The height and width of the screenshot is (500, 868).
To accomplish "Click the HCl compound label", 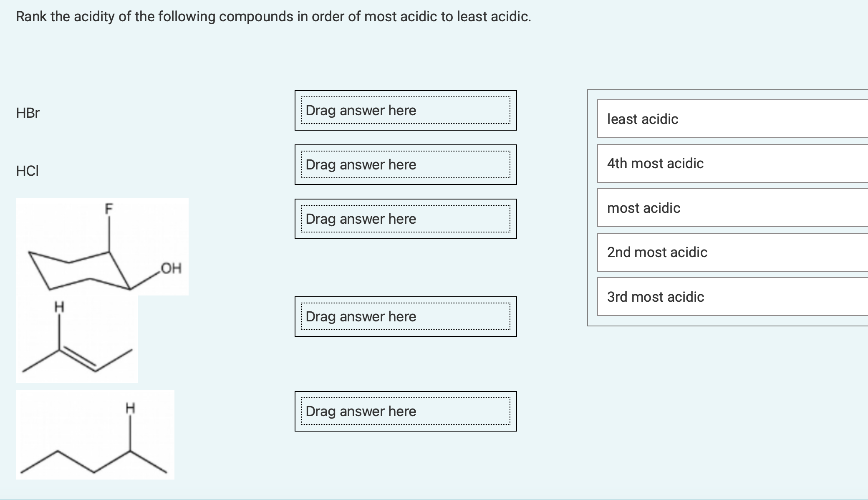I will 27,170.
